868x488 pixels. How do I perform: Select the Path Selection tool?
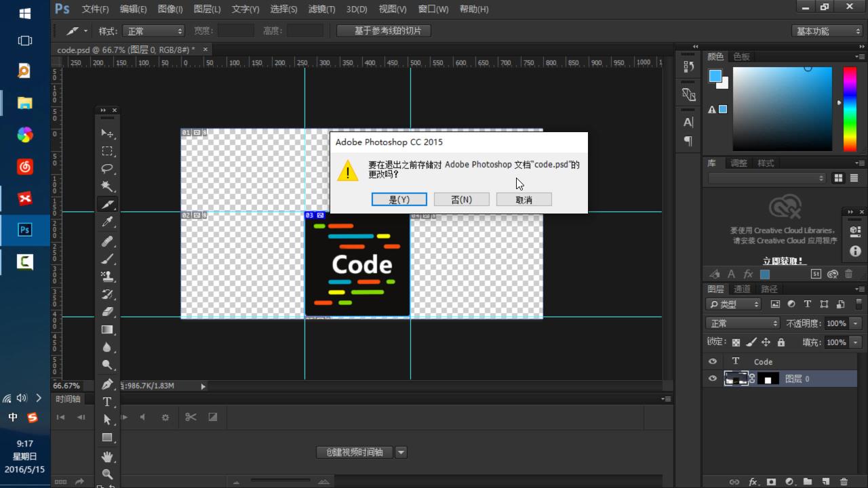point(107,420)
